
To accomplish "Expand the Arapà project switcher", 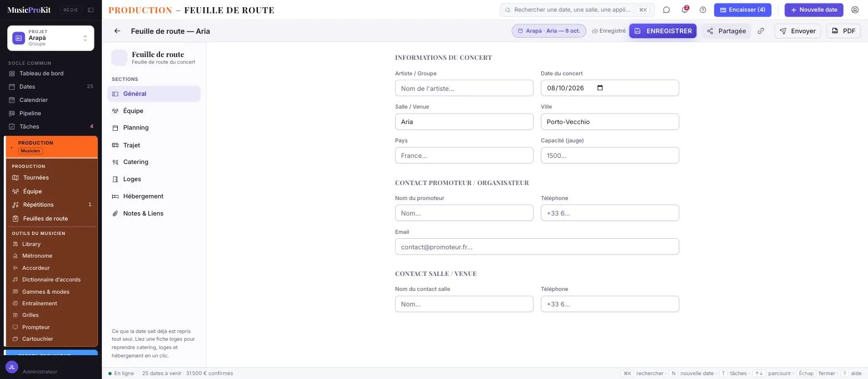I will 50,38.
